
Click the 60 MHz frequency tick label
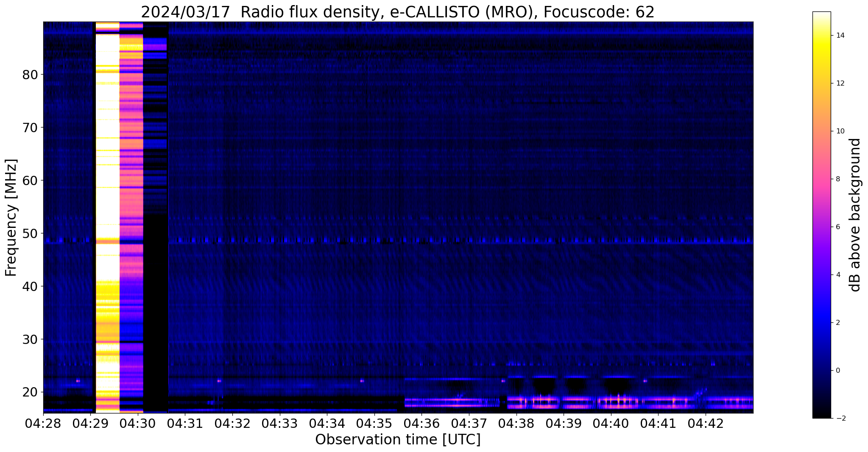coord(30,180)
